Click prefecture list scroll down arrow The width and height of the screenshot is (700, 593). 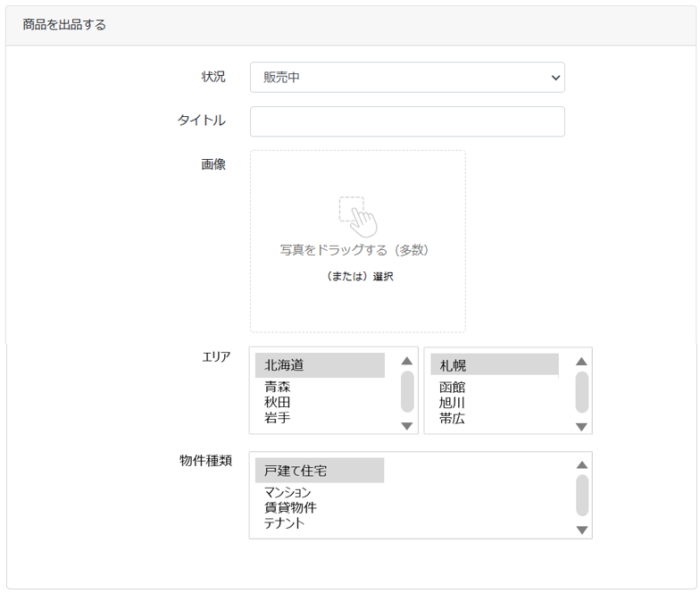pos(407,426)
